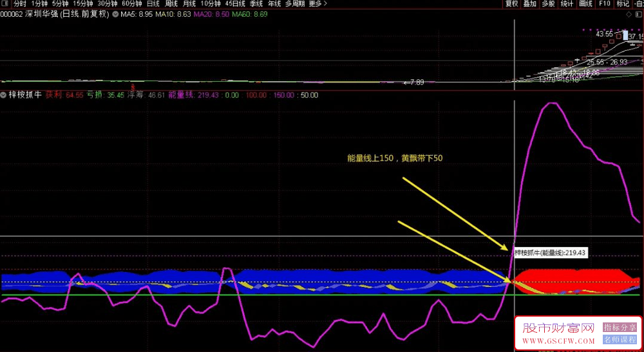The height and width of the screenshot is (352, 644).
Task: Click side panel toggle icon top-right
Action: click(x=639, y=14)
